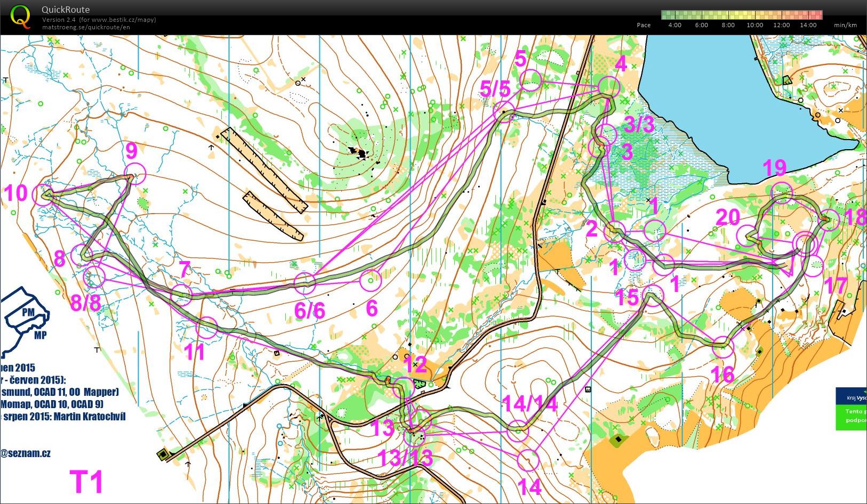
Task: Click the Pace color gradient legend
Action: pyautogui.click(x=741, y=13)
